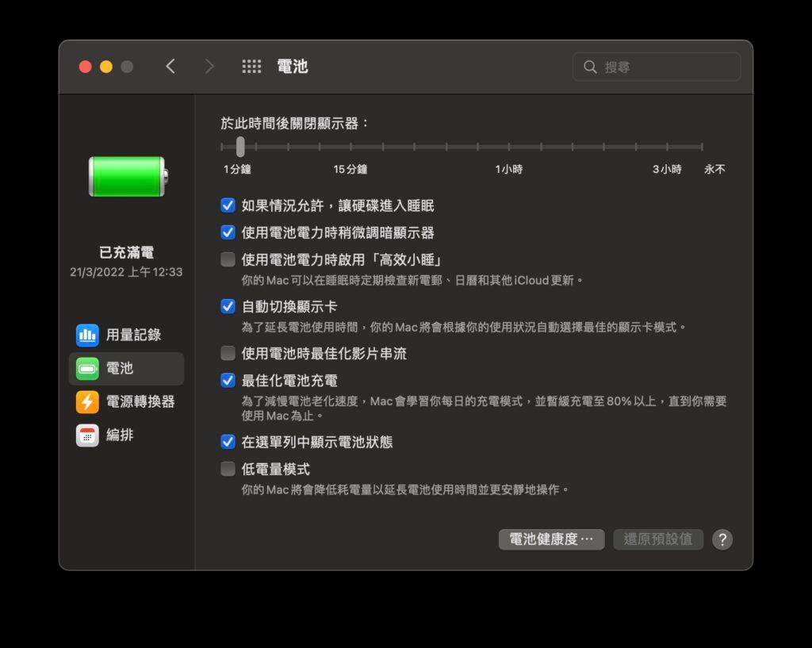Disable 最佳化電池充電
Image resolution: width=812 pixels, height=648 pixels.
pyautogui.click(x=228, y=381)
